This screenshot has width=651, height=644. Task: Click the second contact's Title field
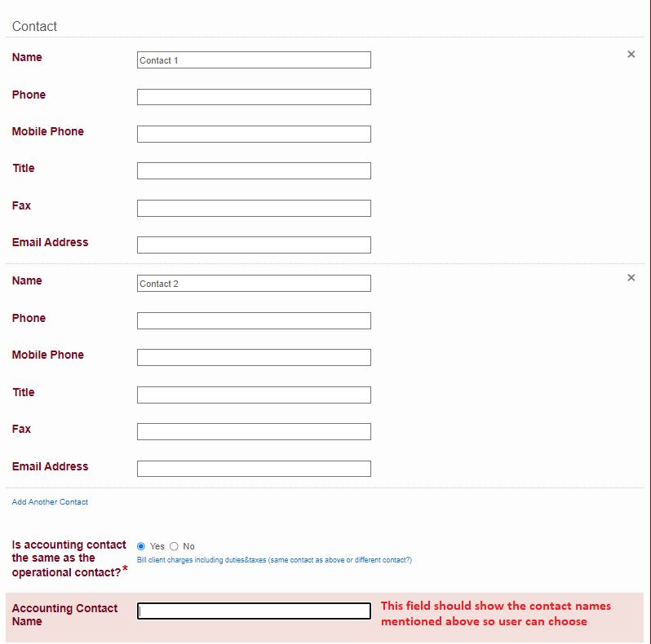[254, 395]
